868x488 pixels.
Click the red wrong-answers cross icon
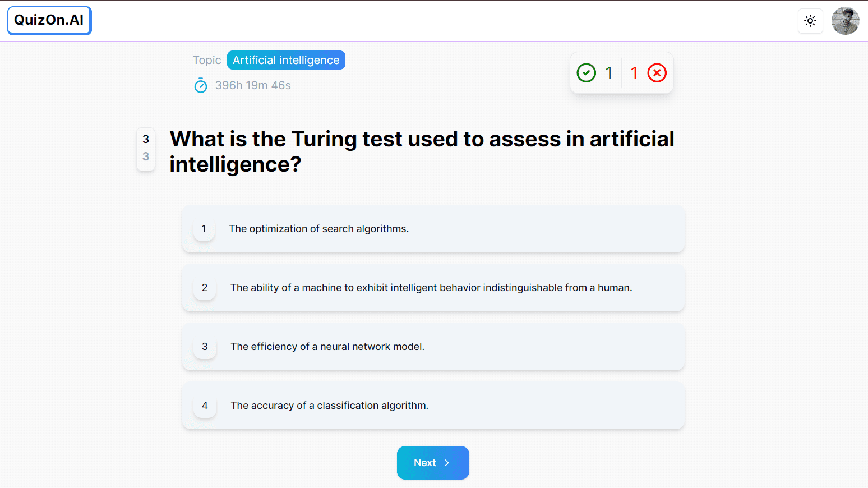point(657,73)
